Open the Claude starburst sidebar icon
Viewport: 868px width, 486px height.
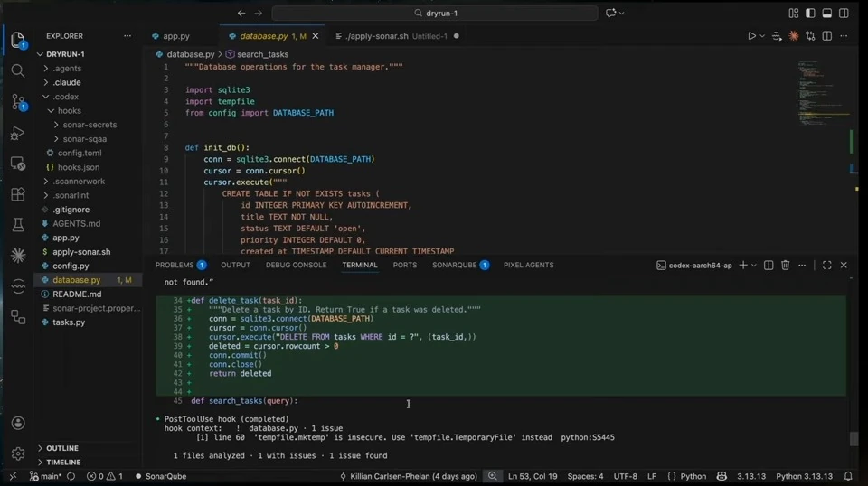pyautogui.click(x=18, y=255)
